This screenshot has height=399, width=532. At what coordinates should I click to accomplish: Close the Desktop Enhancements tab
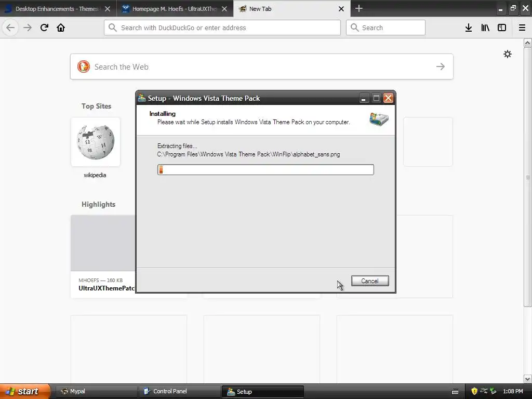[108, 9]
